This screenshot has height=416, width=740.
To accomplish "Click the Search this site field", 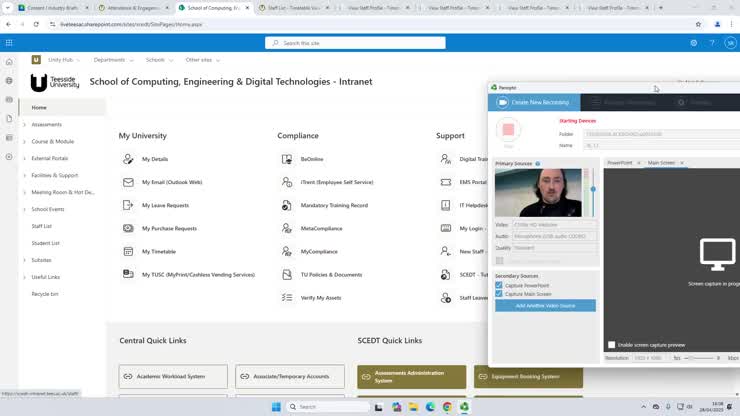I will coord(355,43).
